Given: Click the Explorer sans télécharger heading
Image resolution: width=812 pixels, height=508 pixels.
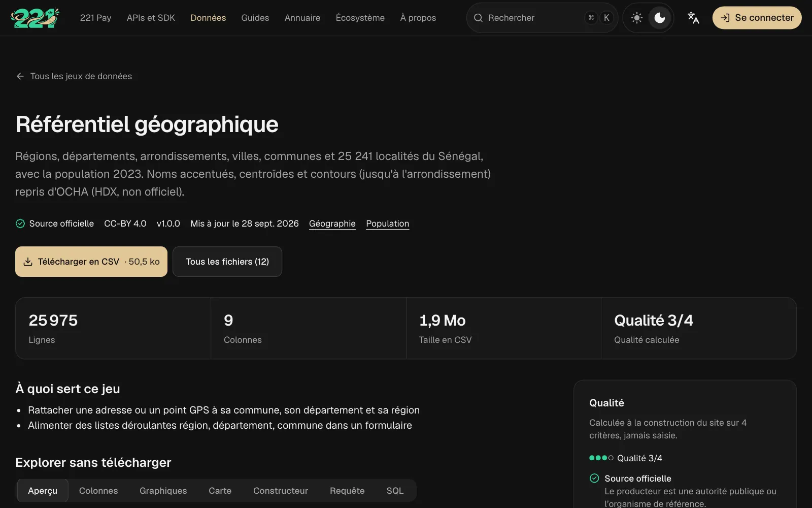Looking at the screenshot, I should coord(93,462).
